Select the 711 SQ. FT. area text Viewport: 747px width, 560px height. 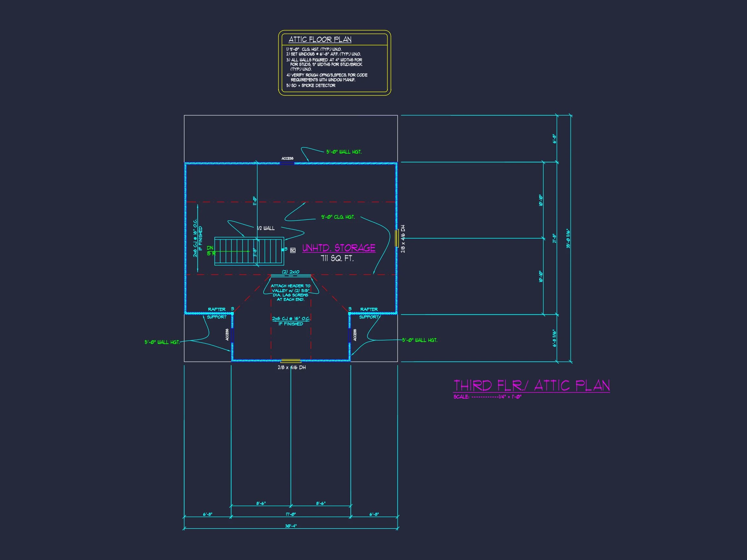point(337,259)
